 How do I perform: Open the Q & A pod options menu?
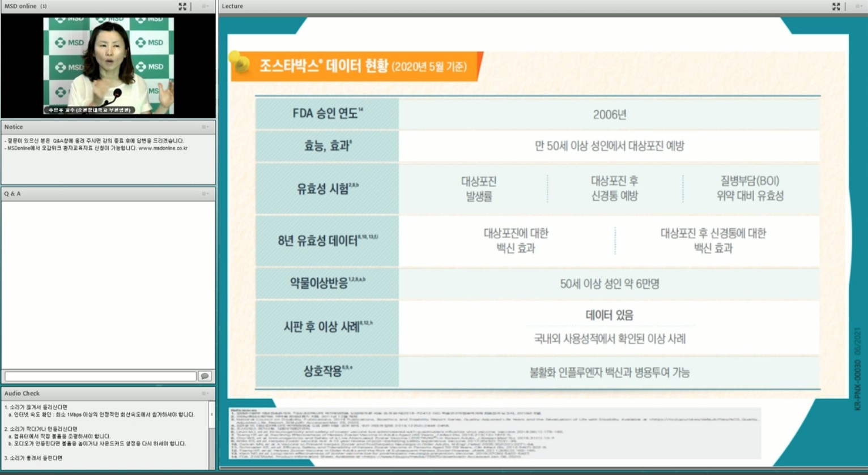click(205, 194)
